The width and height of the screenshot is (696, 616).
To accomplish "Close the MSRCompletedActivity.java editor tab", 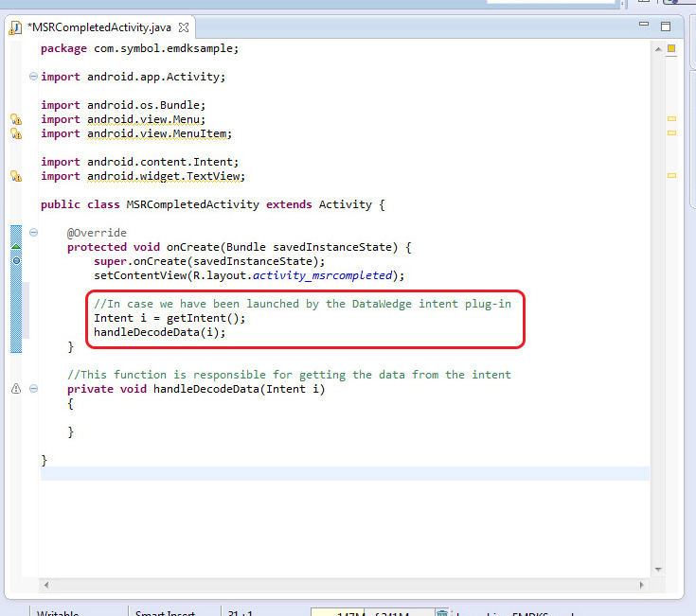I will (184, 27).
